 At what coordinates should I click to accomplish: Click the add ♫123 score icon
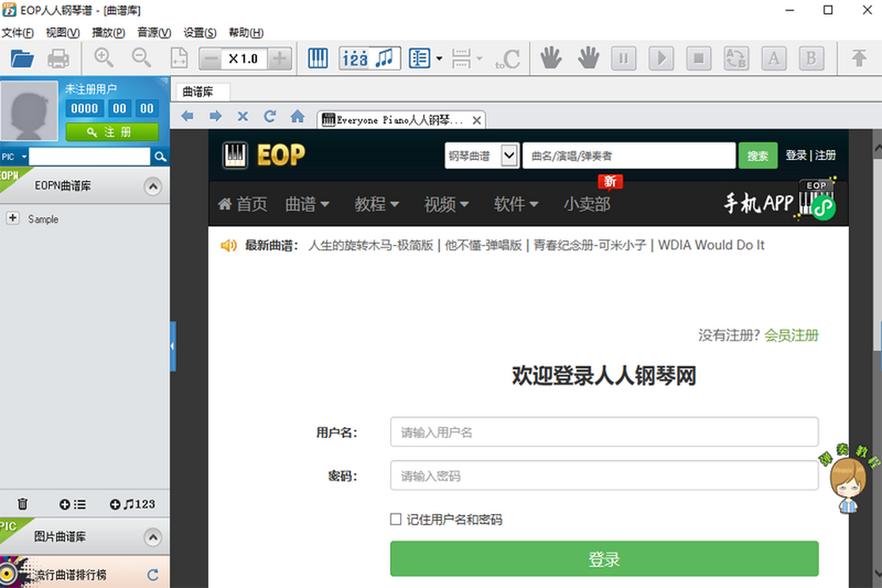[132, 504]
